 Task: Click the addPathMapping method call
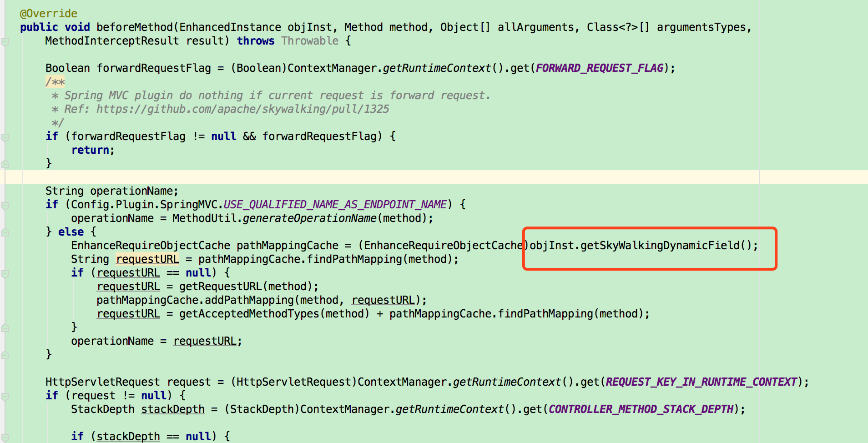pos(249,300)
